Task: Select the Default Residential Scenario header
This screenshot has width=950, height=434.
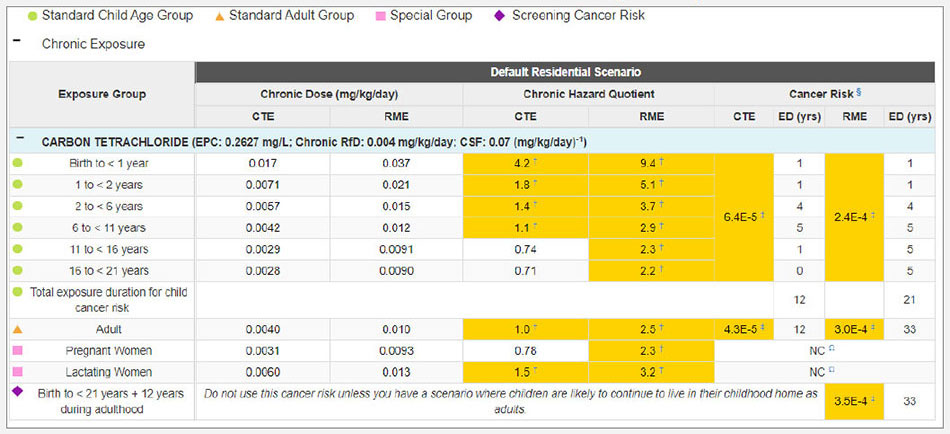Action: [x=565, y=72]
